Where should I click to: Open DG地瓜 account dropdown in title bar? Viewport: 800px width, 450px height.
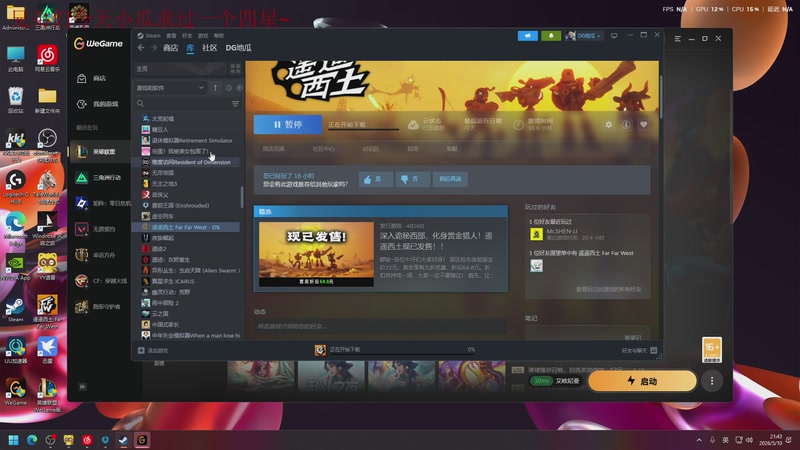[x=584, y=36]
